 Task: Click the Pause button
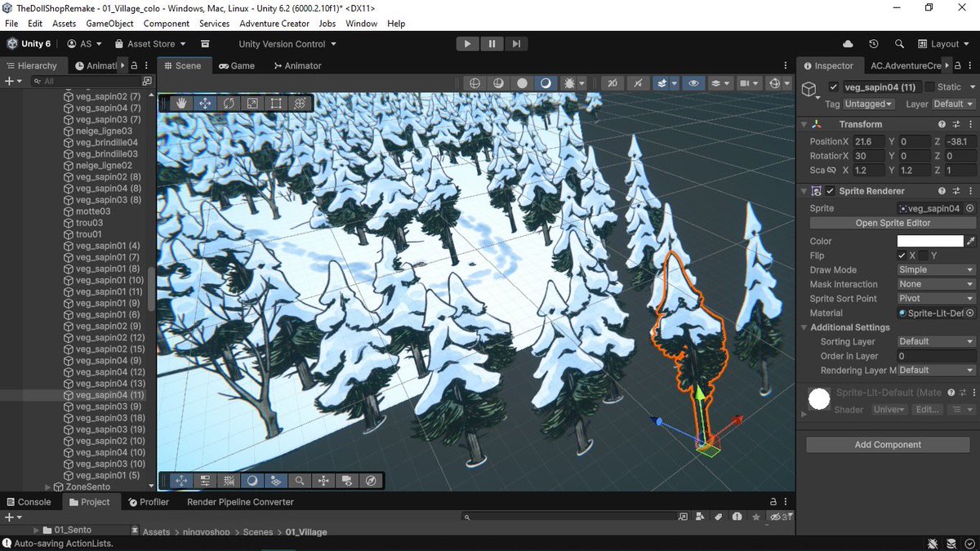pos(492,44)
